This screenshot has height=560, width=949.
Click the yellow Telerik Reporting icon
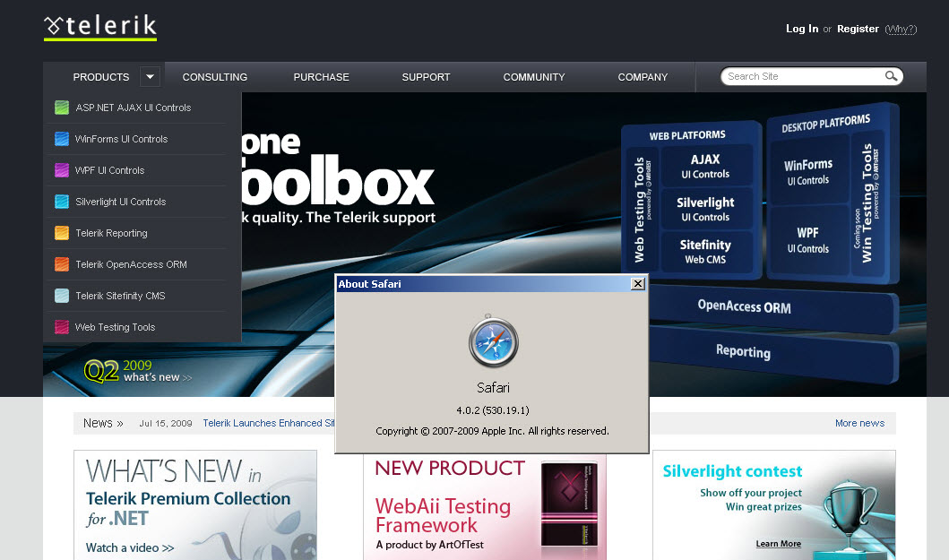[62, 233]
